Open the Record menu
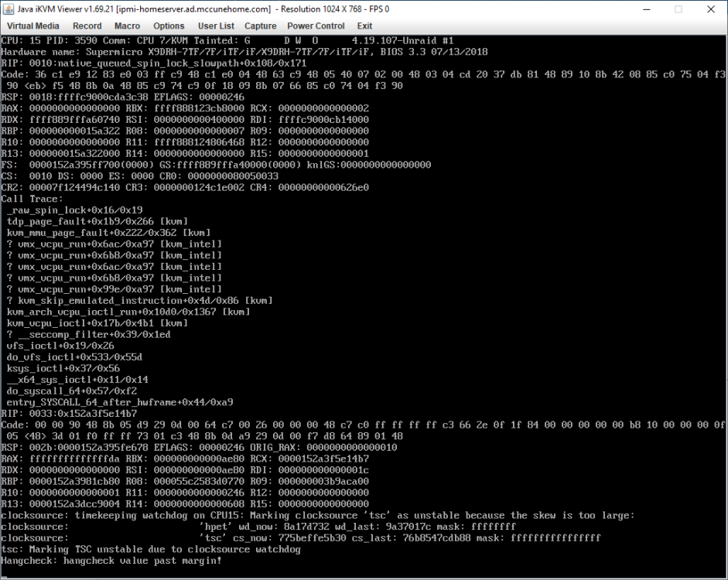Image resolution: width=728 pixels, height=580 pixels. pos(87,26)
